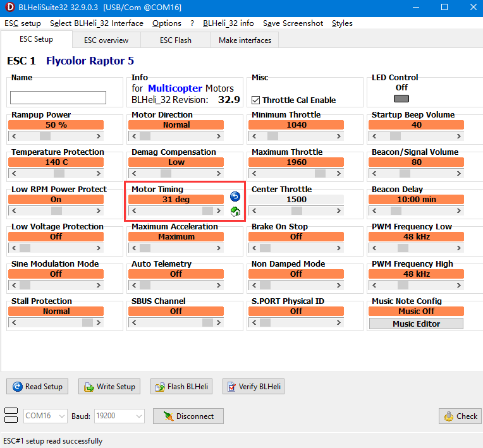This screenshot has height=448, width=483.
Task: Click Write Setup to save settings
Action: pyautogui.click(x=109, y=387)
